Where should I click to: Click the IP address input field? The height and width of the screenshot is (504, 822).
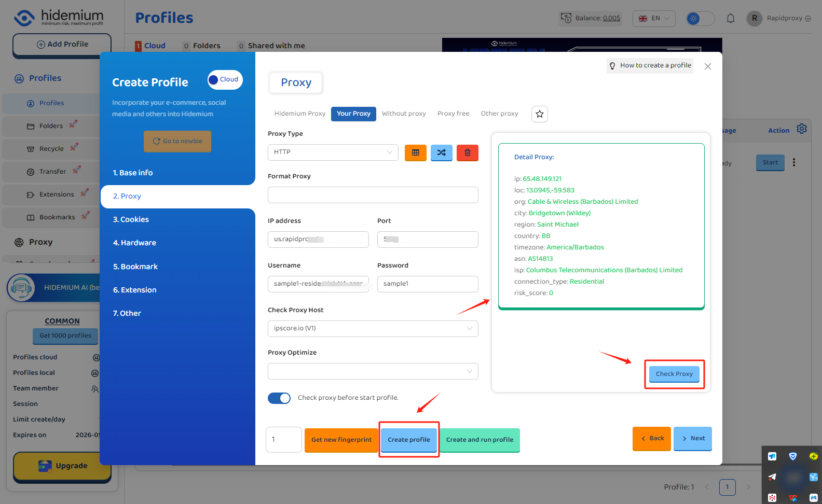click(x=318, y=240)
